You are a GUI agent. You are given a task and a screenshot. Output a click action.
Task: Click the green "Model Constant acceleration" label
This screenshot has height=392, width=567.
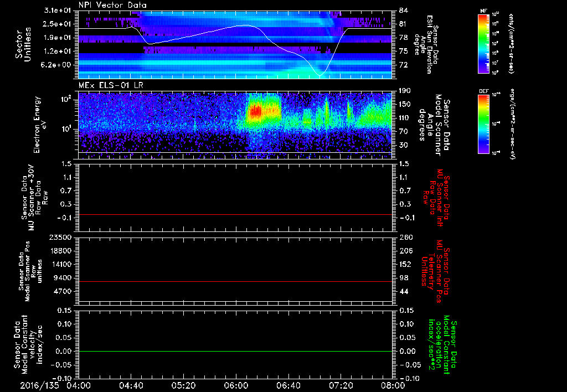[x=442, y=345]
